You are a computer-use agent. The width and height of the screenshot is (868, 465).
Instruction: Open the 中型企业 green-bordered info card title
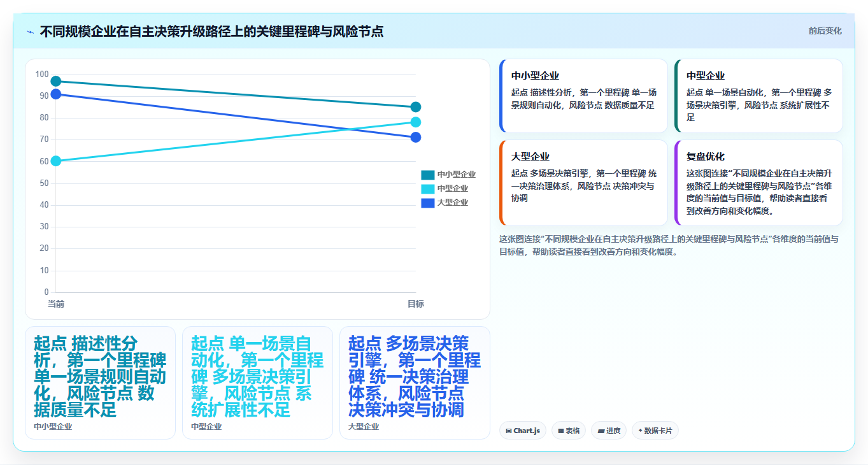pos(706,76)
